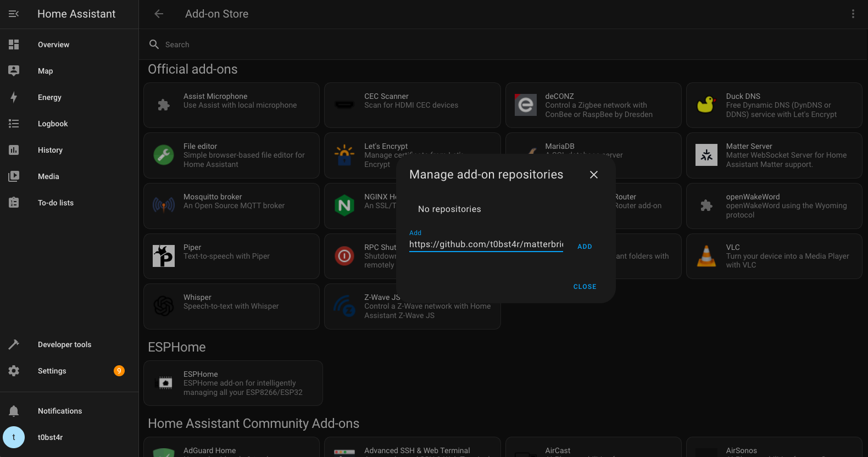This screenshot has height=457, width=868.
Task: Open Settings with 9 pending updates
Action: 69,371
